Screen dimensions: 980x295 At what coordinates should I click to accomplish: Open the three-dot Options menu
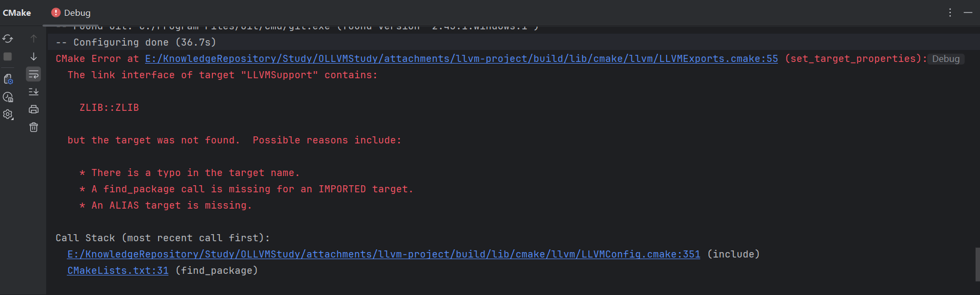[x=950, y=12]
